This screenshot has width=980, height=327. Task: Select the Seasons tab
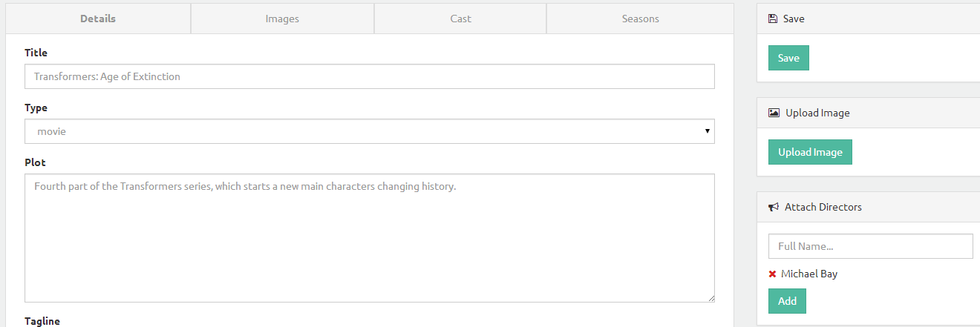pos(640,19)
